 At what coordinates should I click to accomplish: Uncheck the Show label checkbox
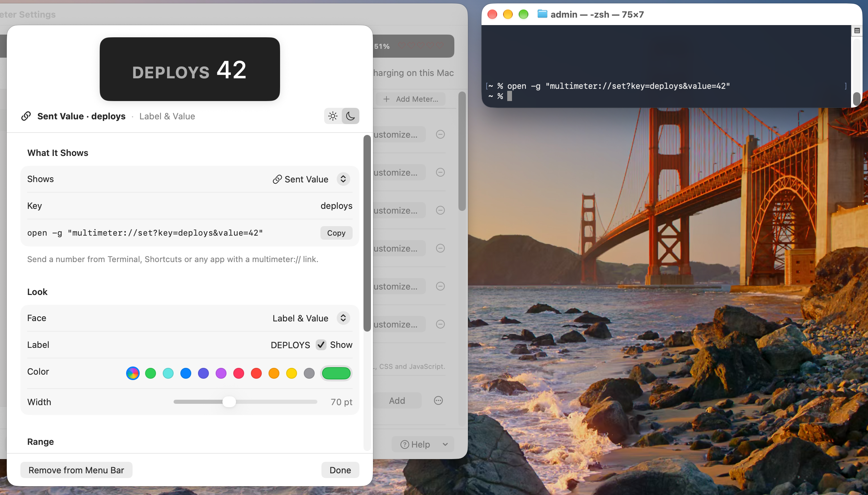point(321,345)
